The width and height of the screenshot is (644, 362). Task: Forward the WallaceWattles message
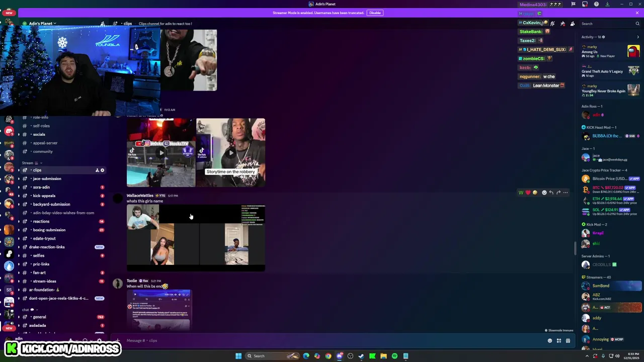[558, 193]
